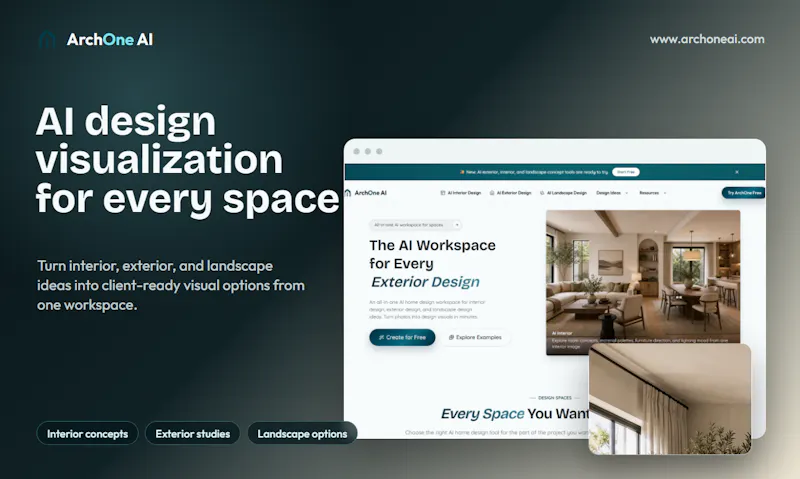Click the Start Free button in announcement bar
Viewport: 800px width, 479px height.
626,172
